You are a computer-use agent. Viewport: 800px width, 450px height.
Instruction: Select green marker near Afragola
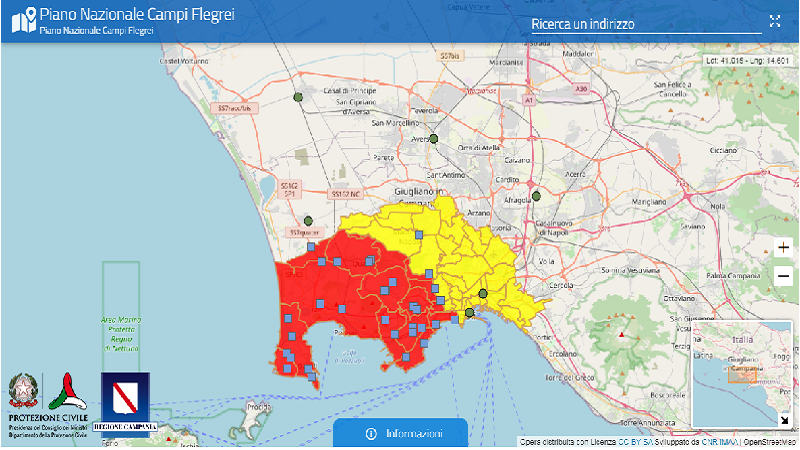pos(536,196)
